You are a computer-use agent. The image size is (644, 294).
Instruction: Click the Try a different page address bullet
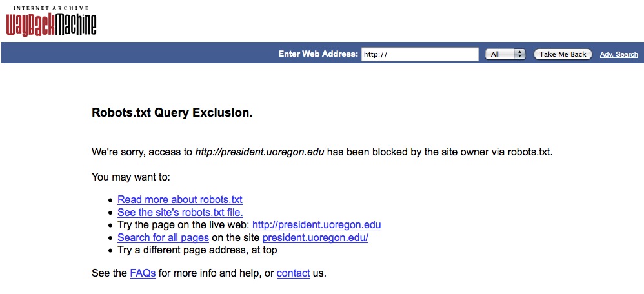tap(197, 250)
